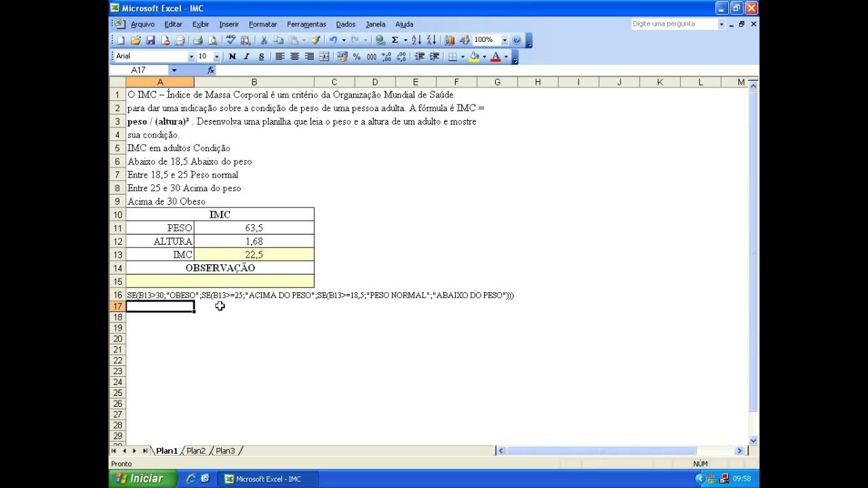Image resolution: width=868 pixels, height=488 pixels.
Task: Toggle italic formatting
Action: click(247, 56)
